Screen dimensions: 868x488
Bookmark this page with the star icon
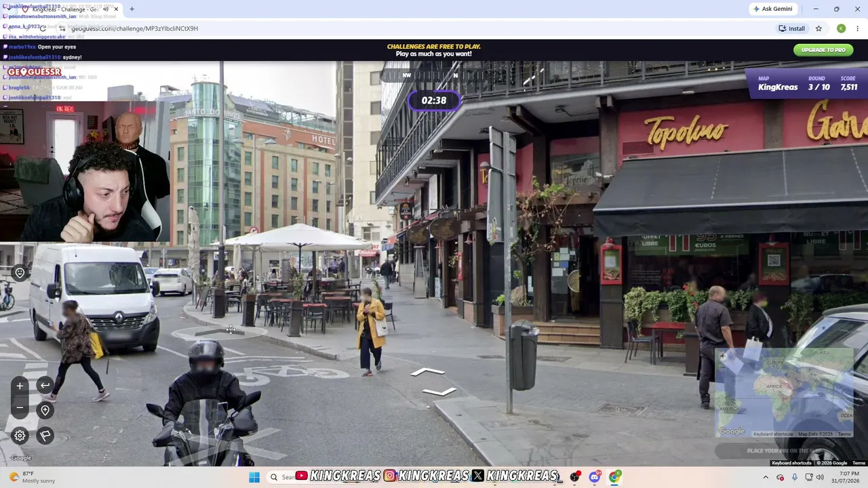(818, 28)
